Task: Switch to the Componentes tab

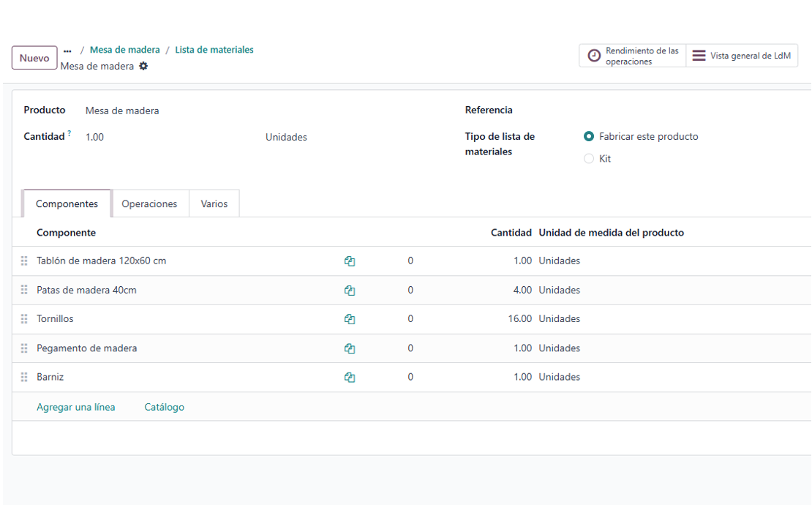Action: 67,203
